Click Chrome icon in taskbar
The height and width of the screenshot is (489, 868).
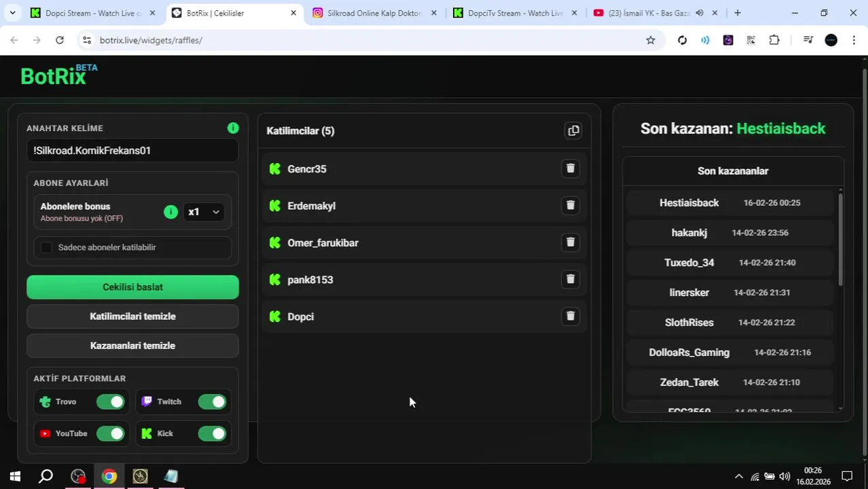109,476
